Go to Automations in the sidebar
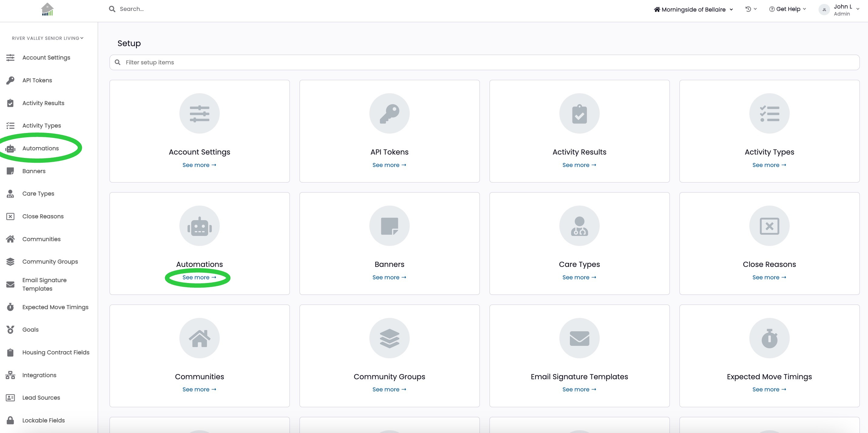The height and width of the screenshot is (433, 868). (x=40, y=148)
